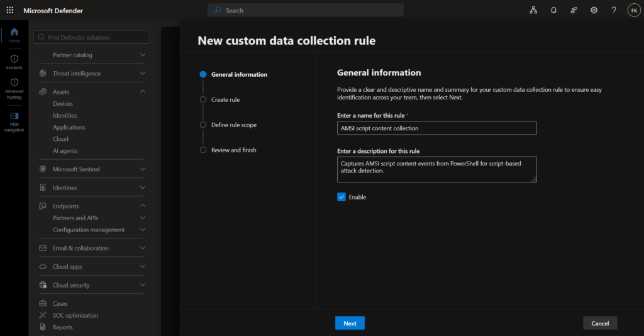This screenshot has width=644, height=336.
Task: Open Devices under Assets
Action: point(62,104)
